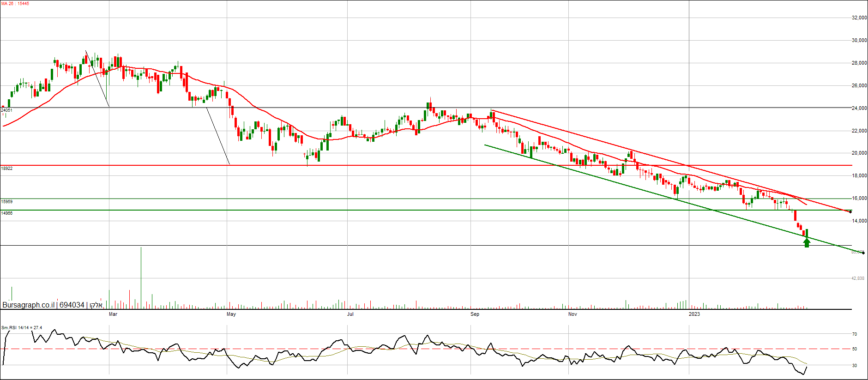Click the 694034 security number text
This screenshot has width=868, height=380.
(72, 305)
